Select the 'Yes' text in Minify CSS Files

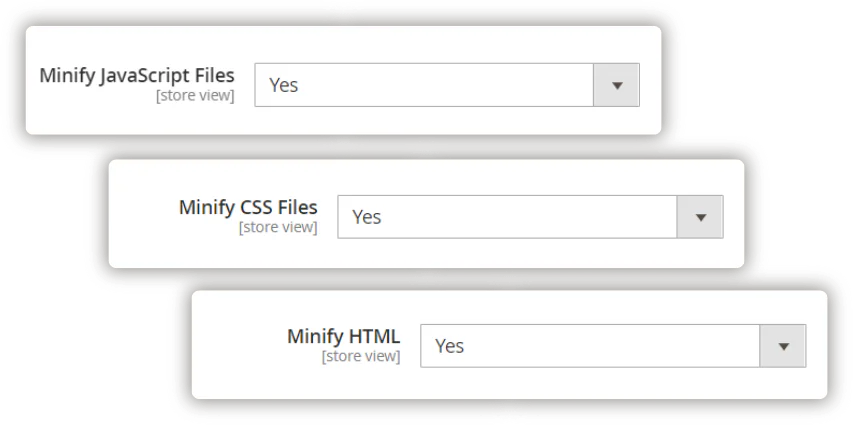(x=367, y=217)
